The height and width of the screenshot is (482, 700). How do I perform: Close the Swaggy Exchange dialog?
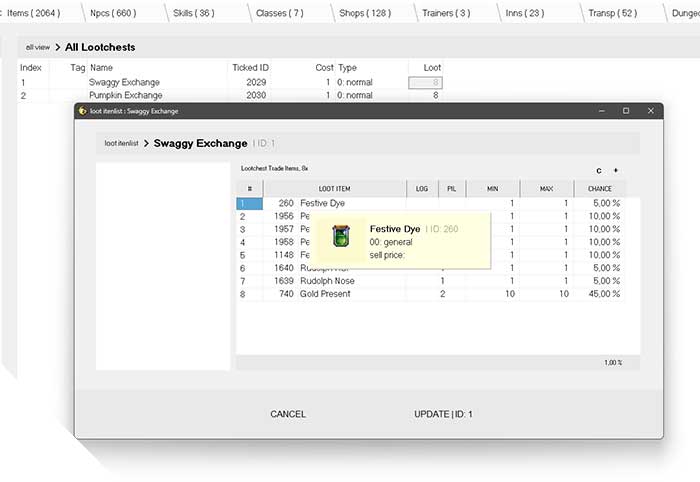651,111
